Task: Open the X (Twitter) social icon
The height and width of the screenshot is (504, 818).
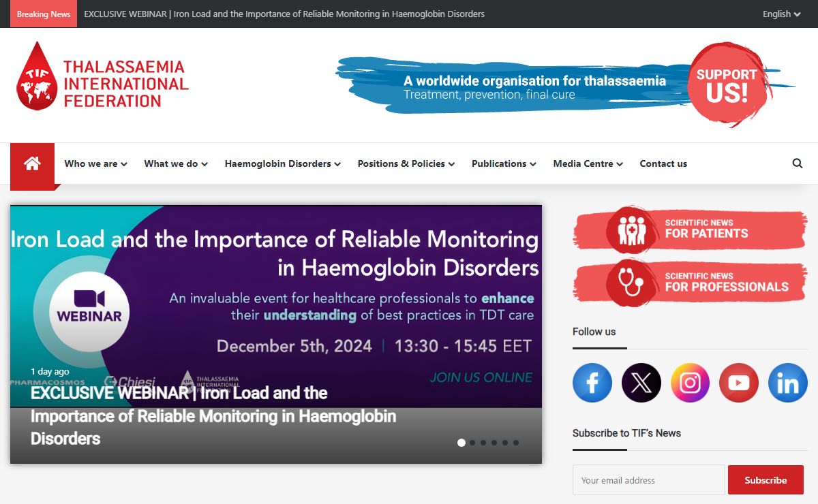Action: (x=641, y=383)
